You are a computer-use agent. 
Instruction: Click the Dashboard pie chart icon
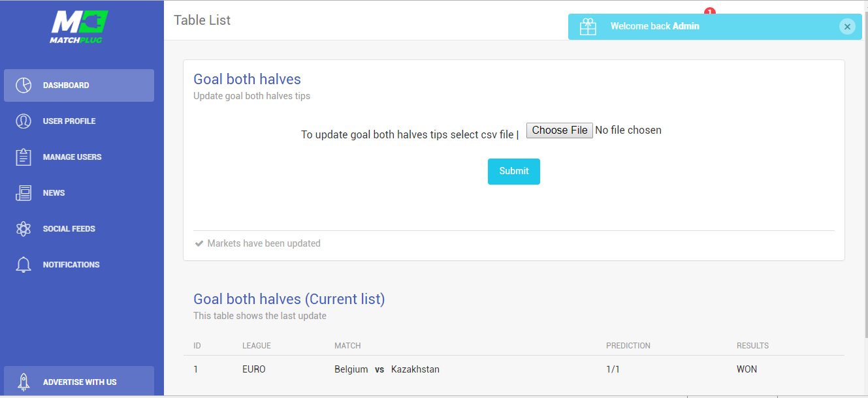(x=24, y=85)
